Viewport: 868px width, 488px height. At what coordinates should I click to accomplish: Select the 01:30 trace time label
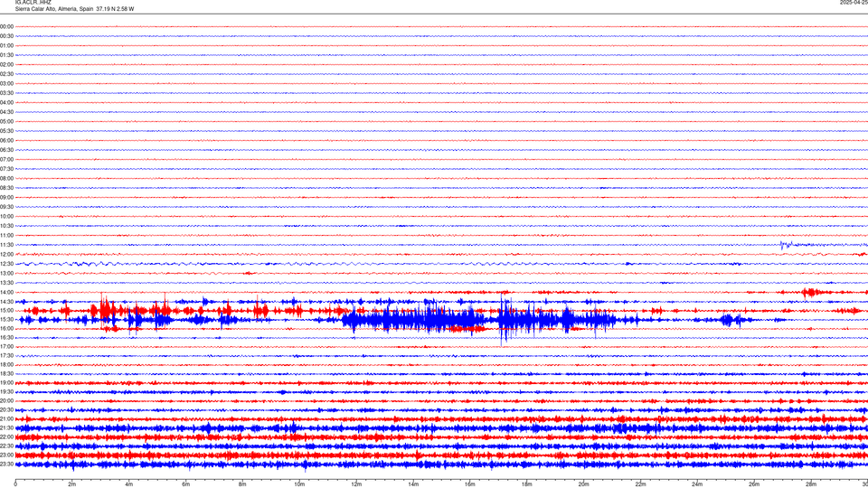pyautogui.click(x=6, y=55)
